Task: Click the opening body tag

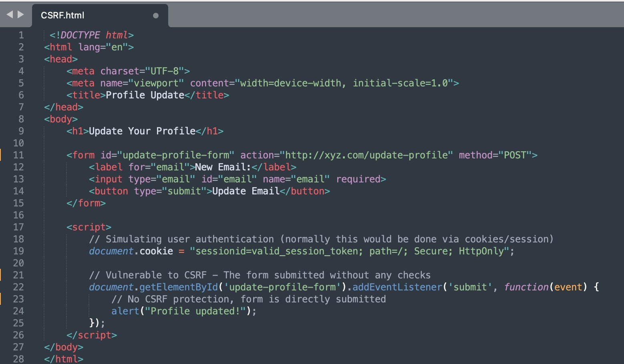Action: click(61, 119)
